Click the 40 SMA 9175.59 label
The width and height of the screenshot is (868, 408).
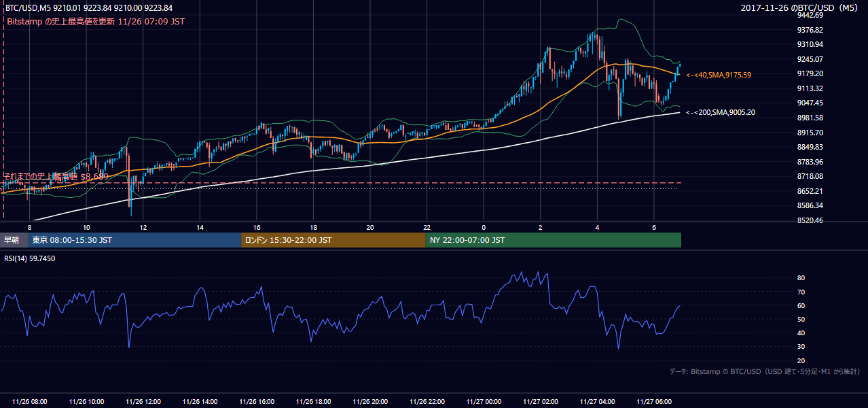click(719, 74)
